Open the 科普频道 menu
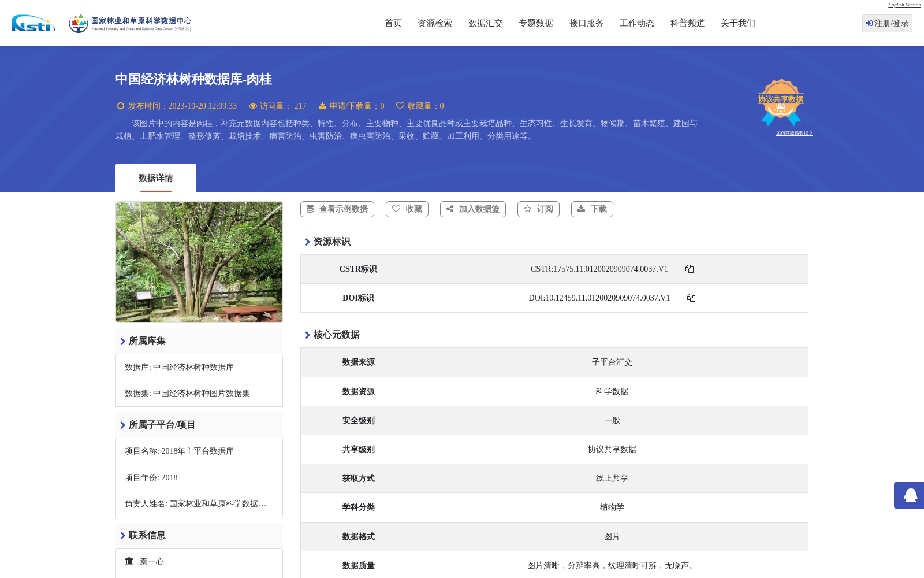 (x=688, y=23)
